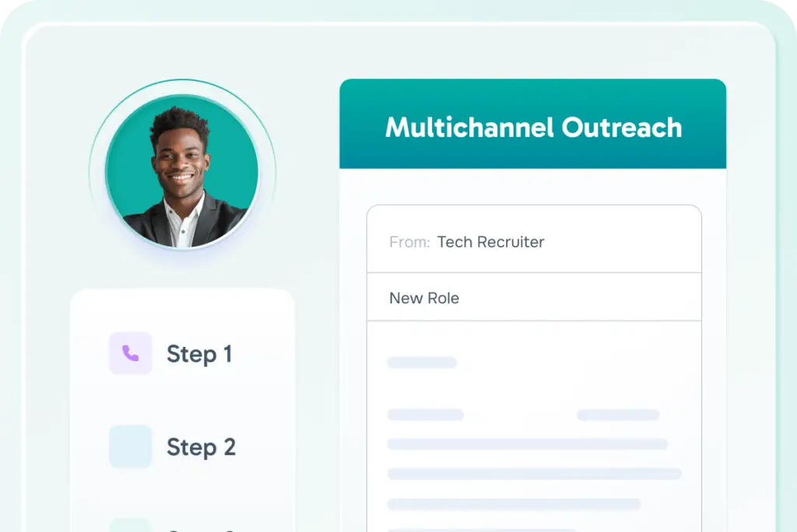Click the 'From:' label text
The width and height of the screenshot is (797, 532).
coord(409,243)
